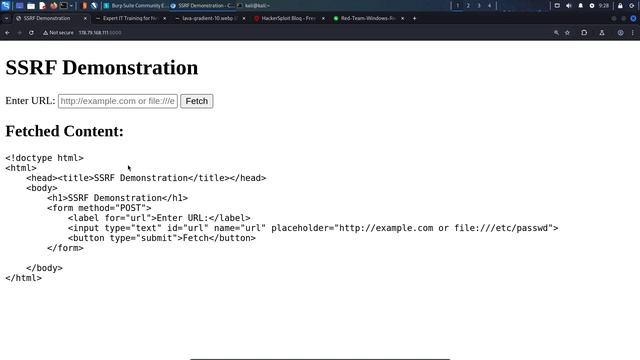Viewport: 640px width, 360px height.
Task: Click the SSRF Demonstration page heading
Action: coord(102,67)
